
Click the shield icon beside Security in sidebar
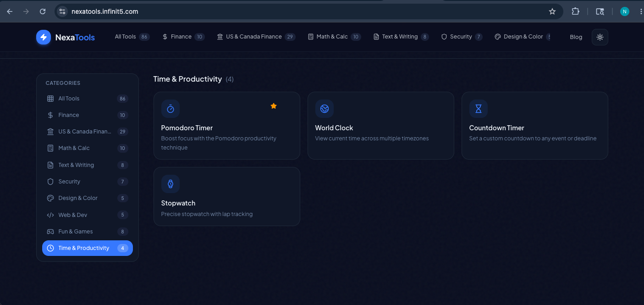coord(50,182)
